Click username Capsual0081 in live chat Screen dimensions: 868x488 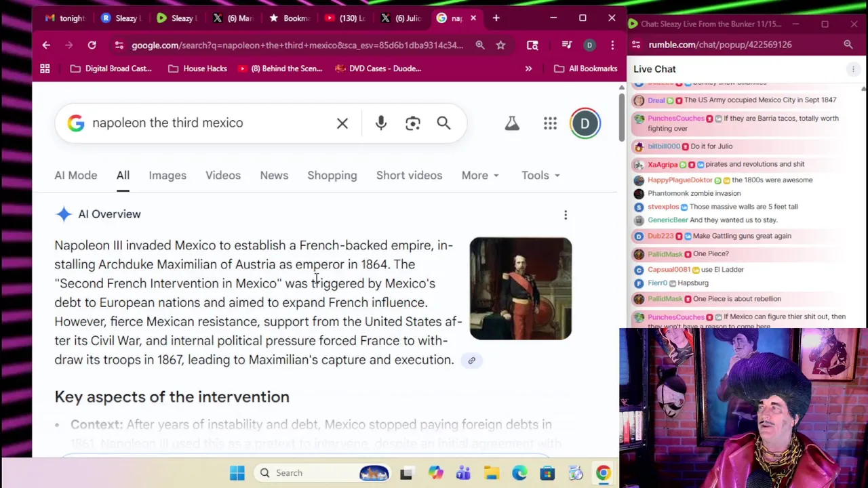pos(669,270)
